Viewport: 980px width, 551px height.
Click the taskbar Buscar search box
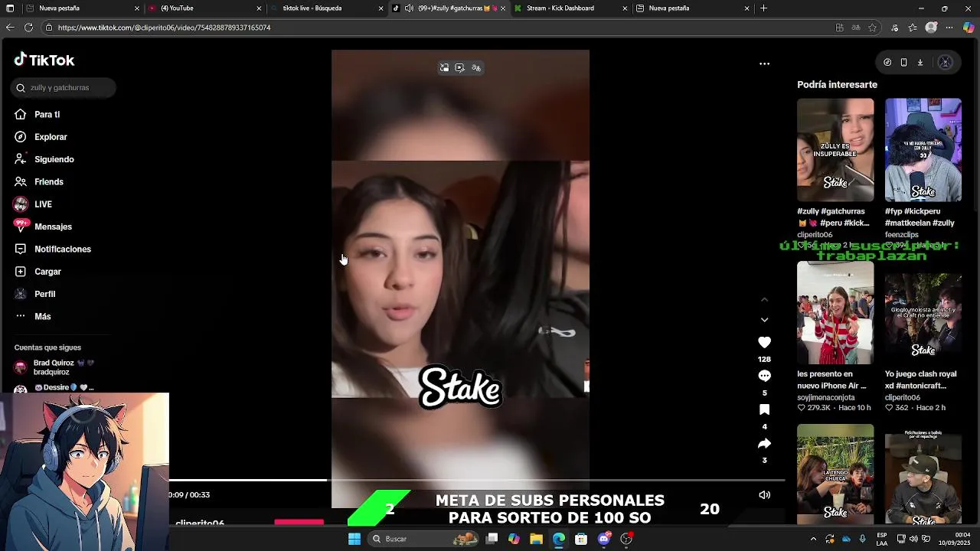[x=423, y=539]
